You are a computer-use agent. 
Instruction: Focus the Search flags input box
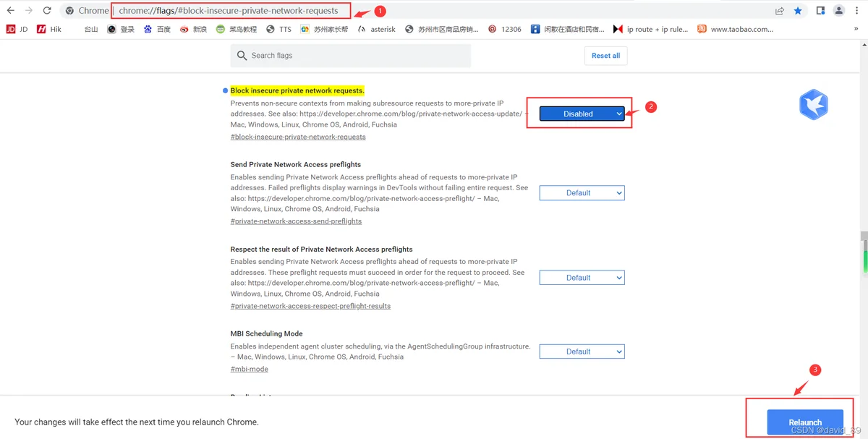click(351, 56)
